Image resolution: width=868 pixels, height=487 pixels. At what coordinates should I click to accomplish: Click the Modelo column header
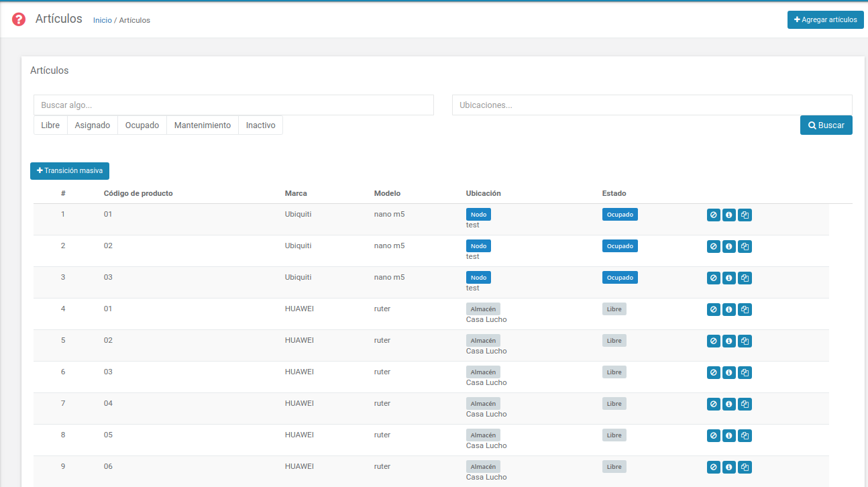387,193
